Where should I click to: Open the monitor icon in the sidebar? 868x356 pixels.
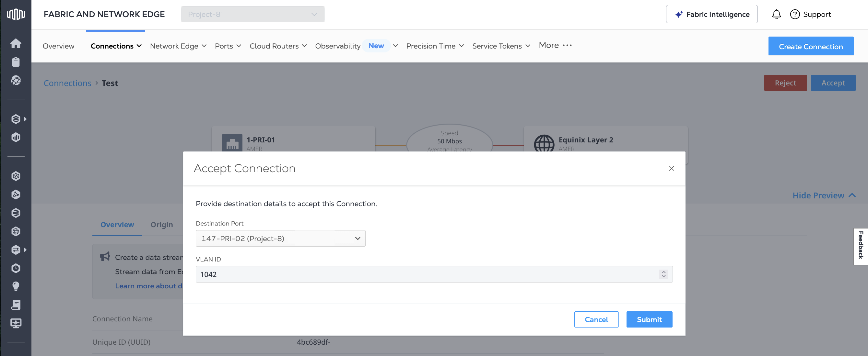pyautogui.click(x=16, y=323)
